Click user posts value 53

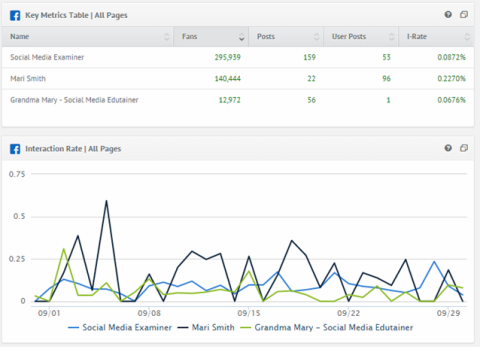386,57
